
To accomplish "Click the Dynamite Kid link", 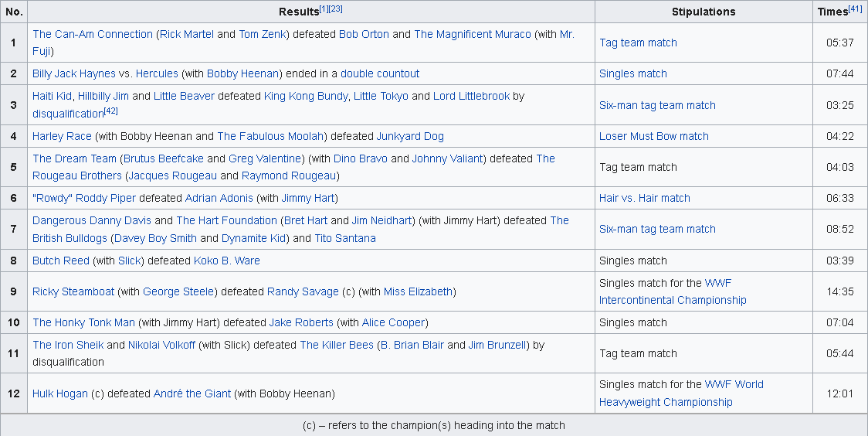I will [253, 238].
